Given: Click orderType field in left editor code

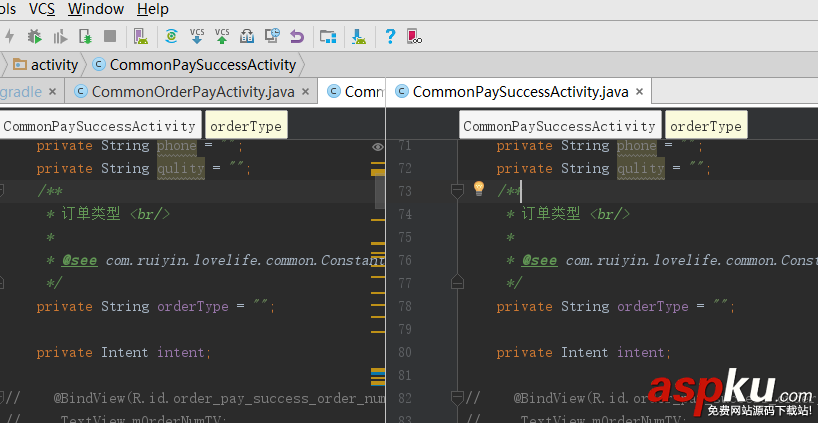Looking at the screenshot, I should (193, 306).
